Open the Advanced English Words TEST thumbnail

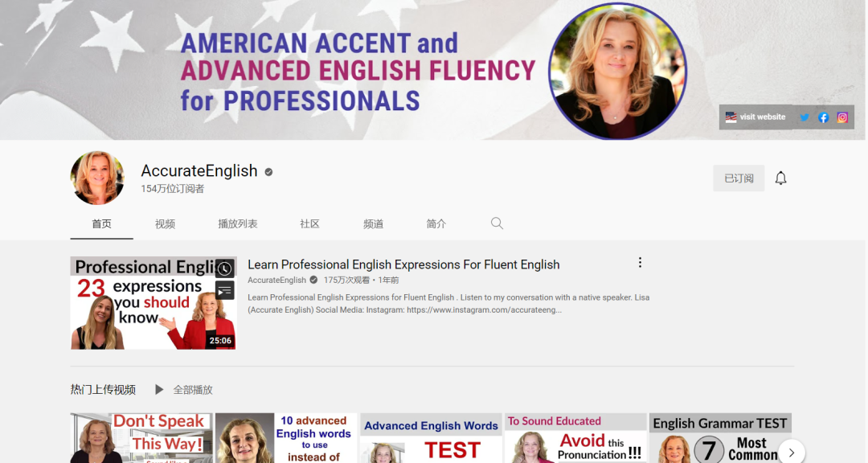click(x=432, y=437)
